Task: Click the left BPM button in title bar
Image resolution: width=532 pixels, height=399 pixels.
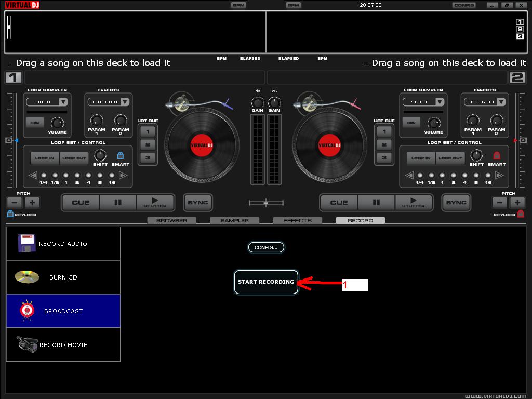Action: pyautogui.click(x=238, y=5)
